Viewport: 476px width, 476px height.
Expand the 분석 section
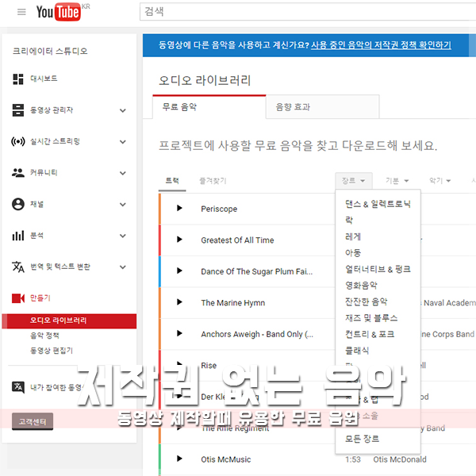tap(123, 236)
